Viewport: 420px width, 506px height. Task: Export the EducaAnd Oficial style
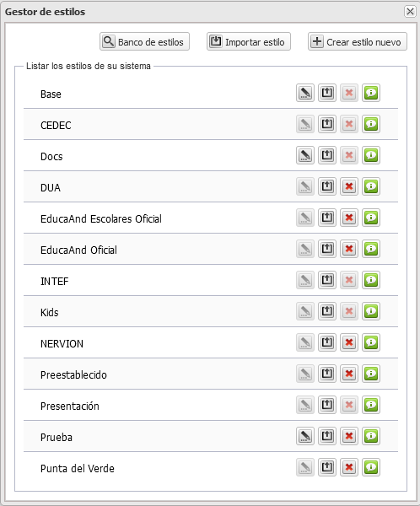coord(327,249)
